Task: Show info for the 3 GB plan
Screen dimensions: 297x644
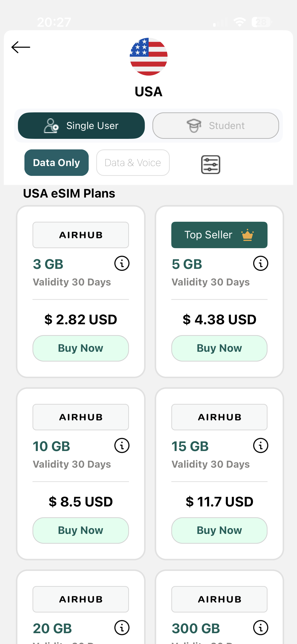Action: click(x=122, y=264)
